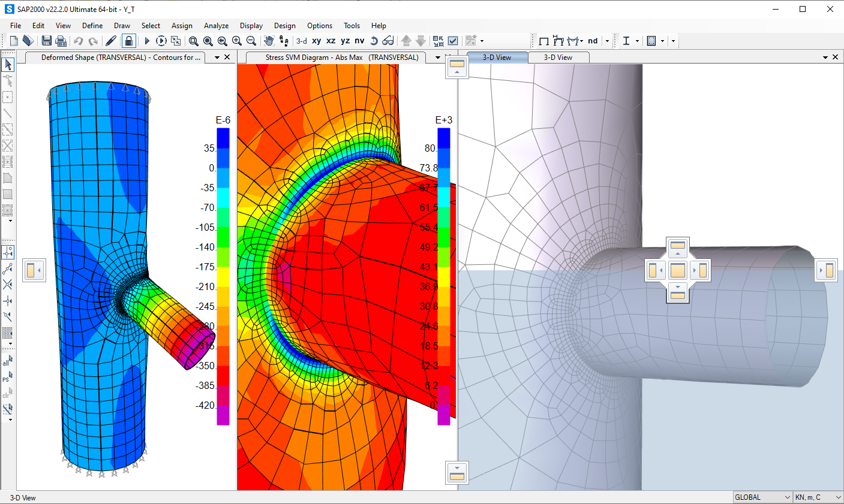Open the Deformed Shape tab dropdown arrow
This screenshot has height=504, width=844.
(x=217, y=57)
